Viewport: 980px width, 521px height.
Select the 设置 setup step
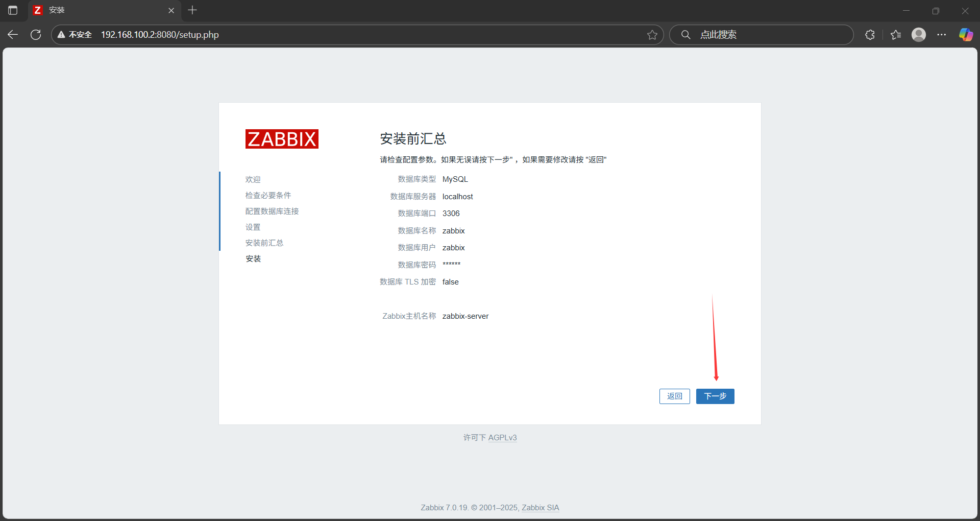[x=253, y=227]
